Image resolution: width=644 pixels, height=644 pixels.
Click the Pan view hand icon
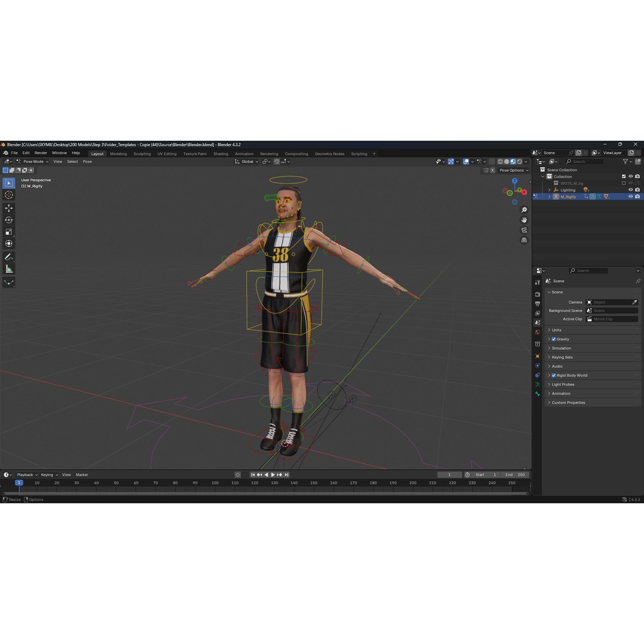tap(524, 220)
